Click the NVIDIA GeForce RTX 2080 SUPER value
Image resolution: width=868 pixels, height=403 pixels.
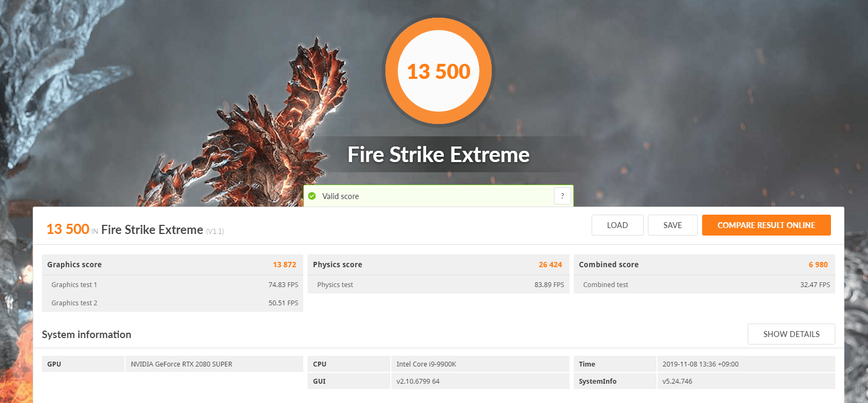[x=181, y=364]
